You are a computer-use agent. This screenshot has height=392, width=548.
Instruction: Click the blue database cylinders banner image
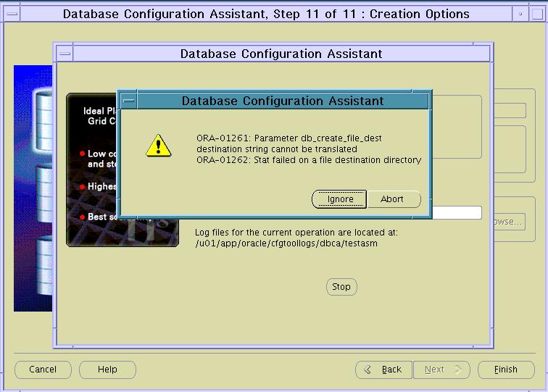33,188
